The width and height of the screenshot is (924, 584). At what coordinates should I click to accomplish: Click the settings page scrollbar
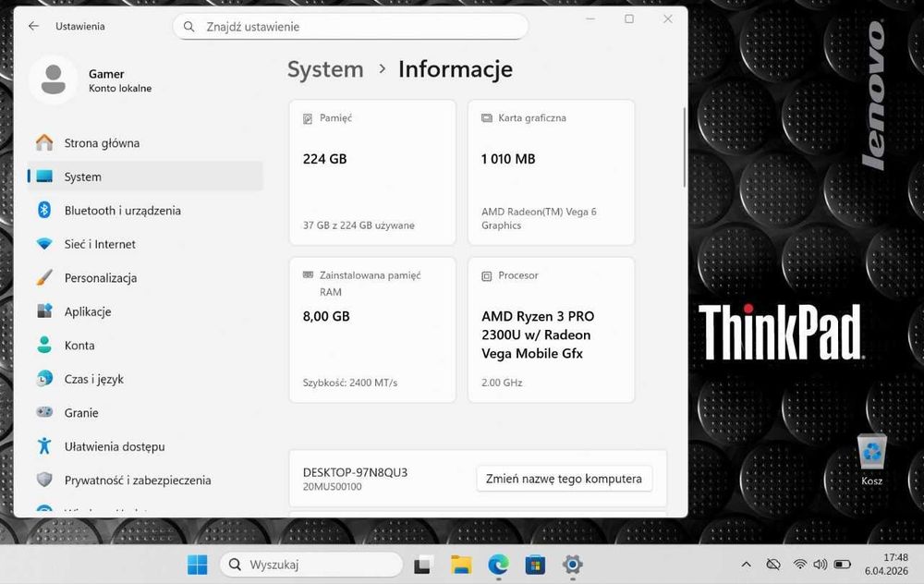684,147
